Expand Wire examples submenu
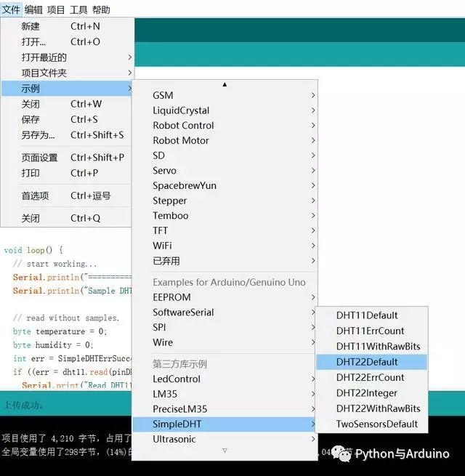The width and height of the screenshot is (465, 476). click(x=225, y=342)
